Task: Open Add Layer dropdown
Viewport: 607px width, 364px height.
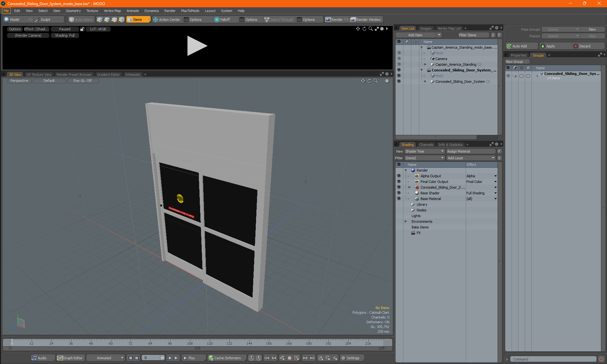Action: pos(471,158)
